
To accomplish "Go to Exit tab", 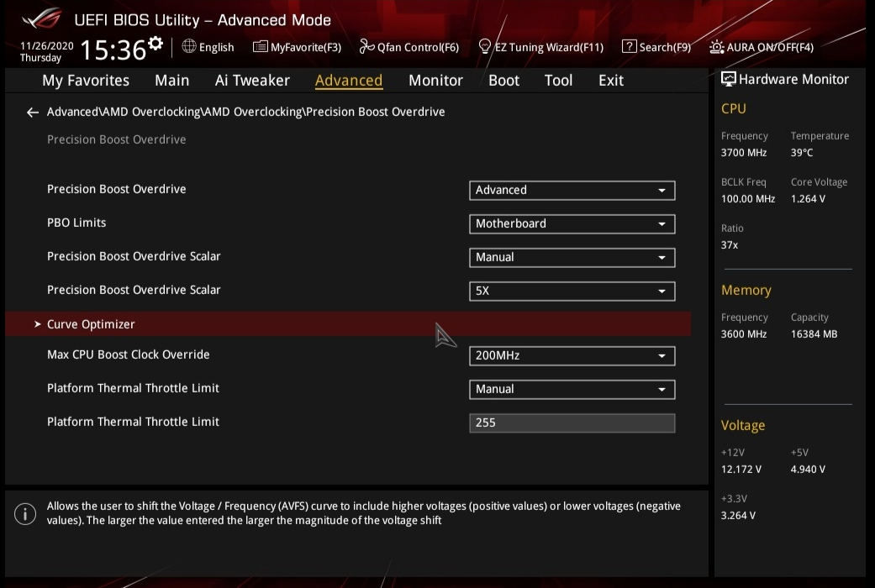I will pyautogui.click(x=611, y=81).
